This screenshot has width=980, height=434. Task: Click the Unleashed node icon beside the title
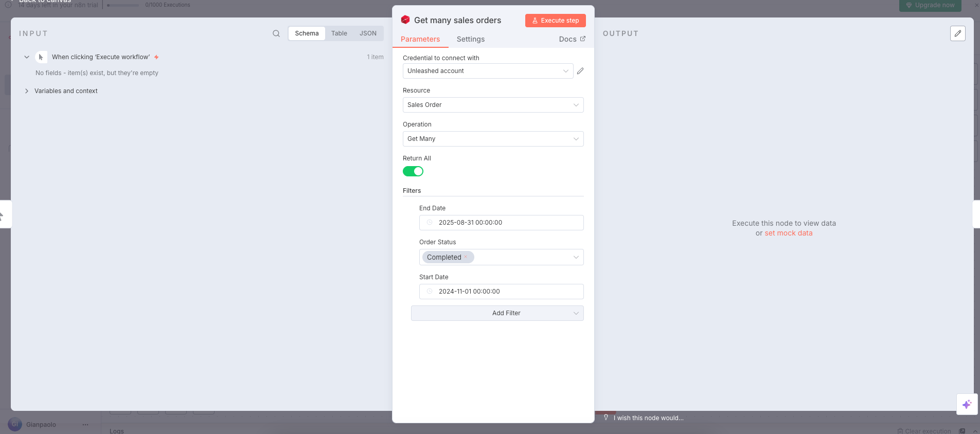pos(405,20)
